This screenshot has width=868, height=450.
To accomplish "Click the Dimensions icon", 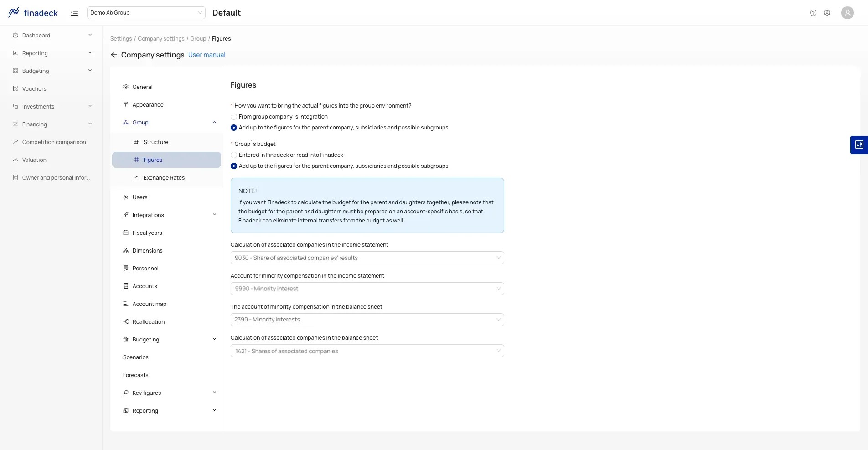I will [x=126, y=250].
